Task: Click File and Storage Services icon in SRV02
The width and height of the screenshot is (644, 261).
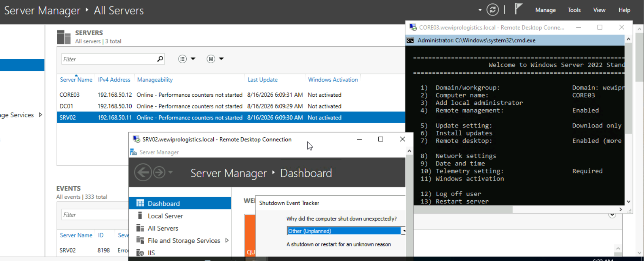Action: [140, 241]
